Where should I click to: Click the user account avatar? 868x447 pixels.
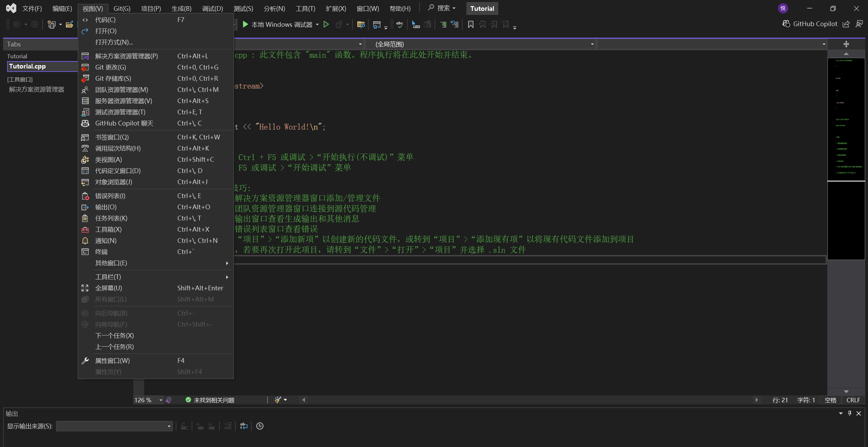(x=783, y=8)
